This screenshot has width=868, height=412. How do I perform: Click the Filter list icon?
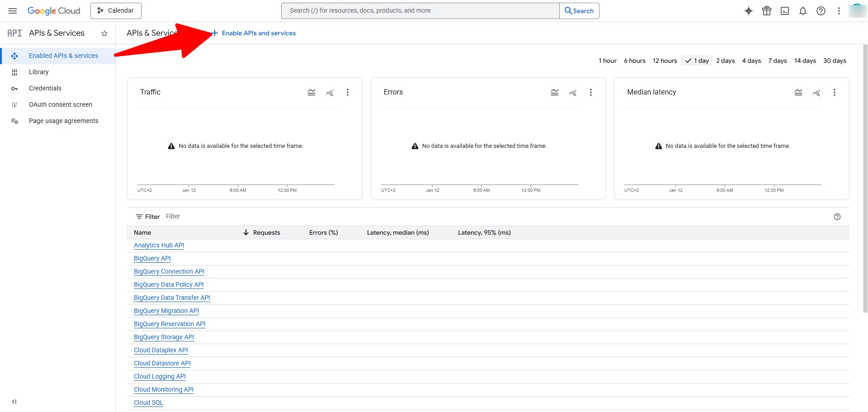pyautogui.click(x=139, y=217)
